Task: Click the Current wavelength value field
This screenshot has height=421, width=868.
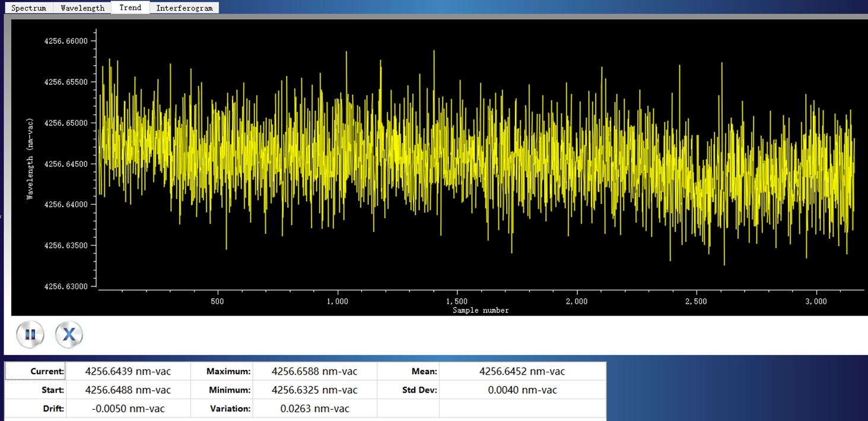Action: click(128, 372)
